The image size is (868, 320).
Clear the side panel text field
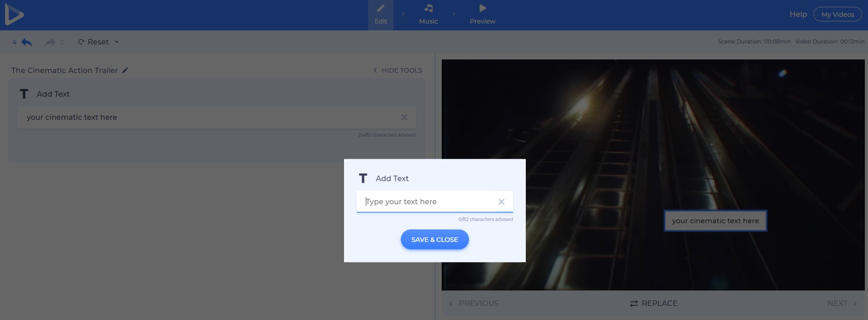(x=404, y=117)
